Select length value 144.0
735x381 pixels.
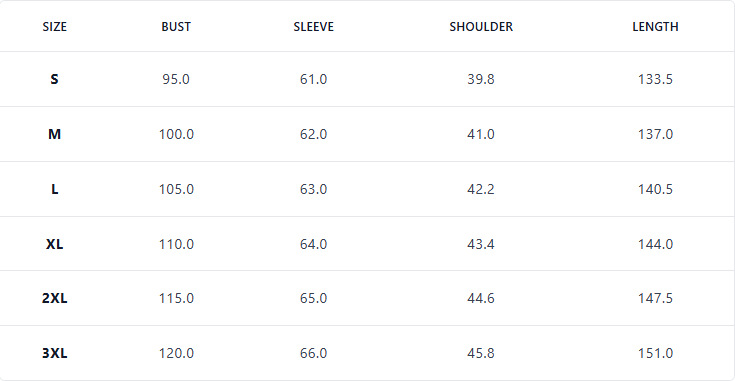(655, 244)
